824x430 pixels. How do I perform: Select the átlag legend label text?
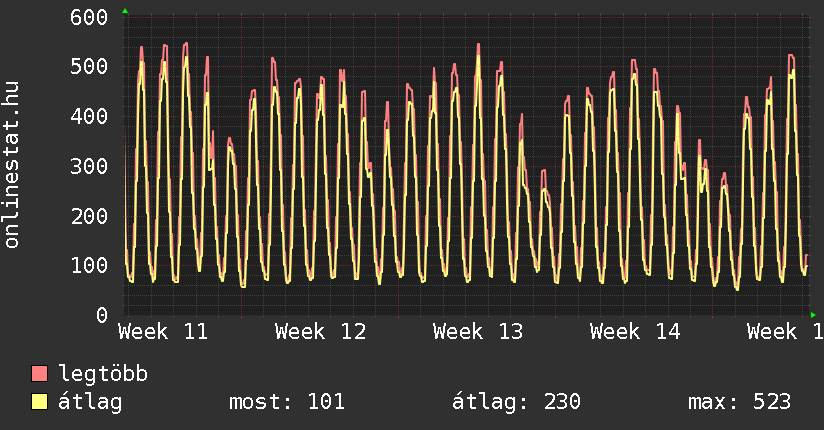pyautogui.click(x=89, y=402)
